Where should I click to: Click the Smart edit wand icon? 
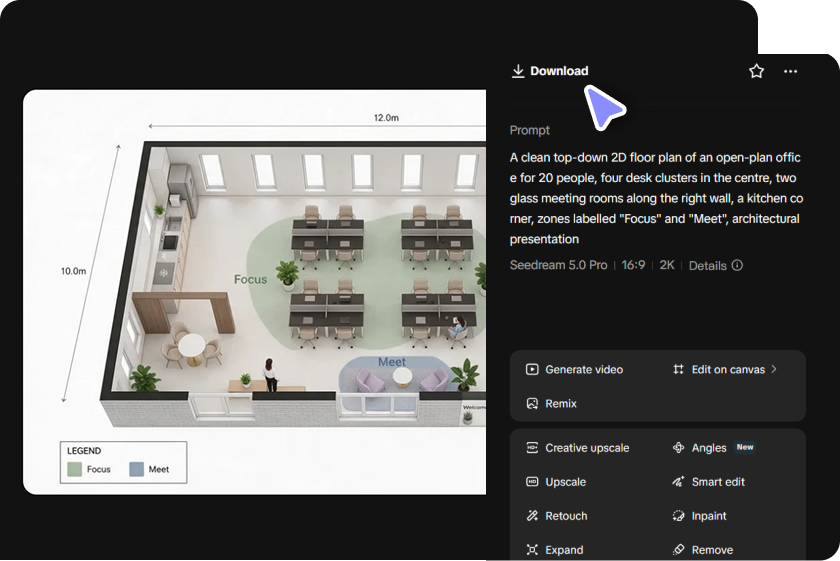(x=678, y=482)
